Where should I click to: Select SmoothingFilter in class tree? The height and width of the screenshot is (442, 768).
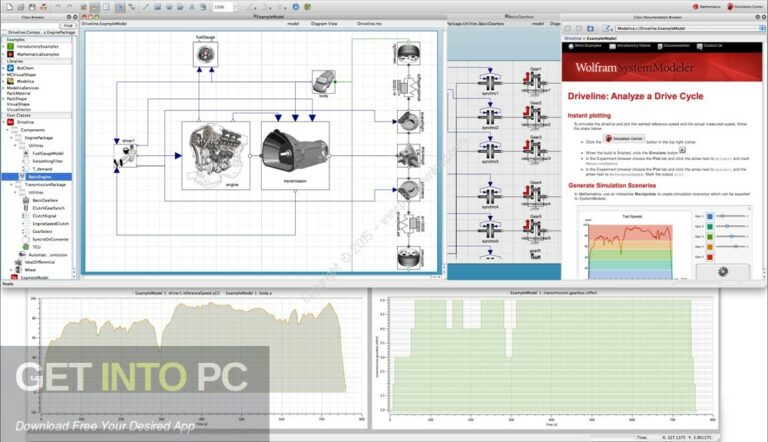pyautogui.click(x=48, y=161)
